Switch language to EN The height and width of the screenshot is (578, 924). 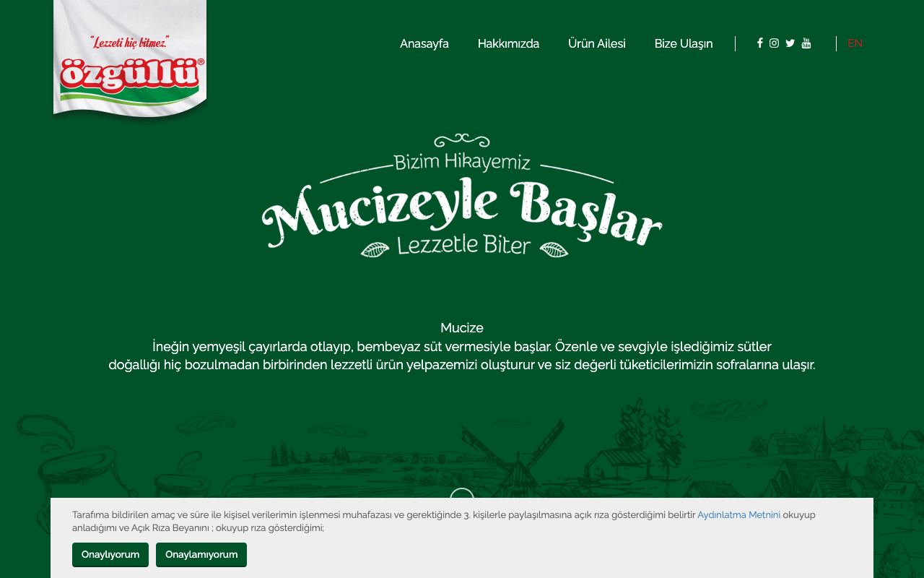pyautogui.click(x=855, y=43)
